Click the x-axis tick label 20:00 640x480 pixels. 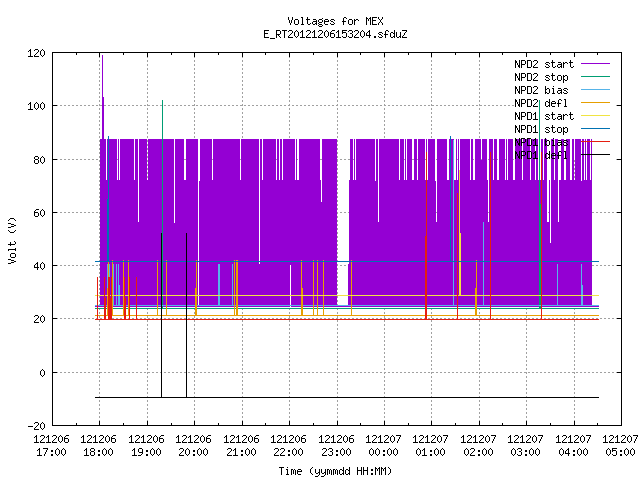[x=193, y=453]
